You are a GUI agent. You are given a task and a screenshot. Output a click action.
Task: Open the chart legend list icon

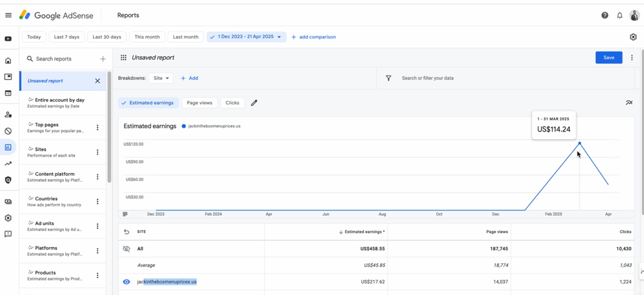point(125,214)
